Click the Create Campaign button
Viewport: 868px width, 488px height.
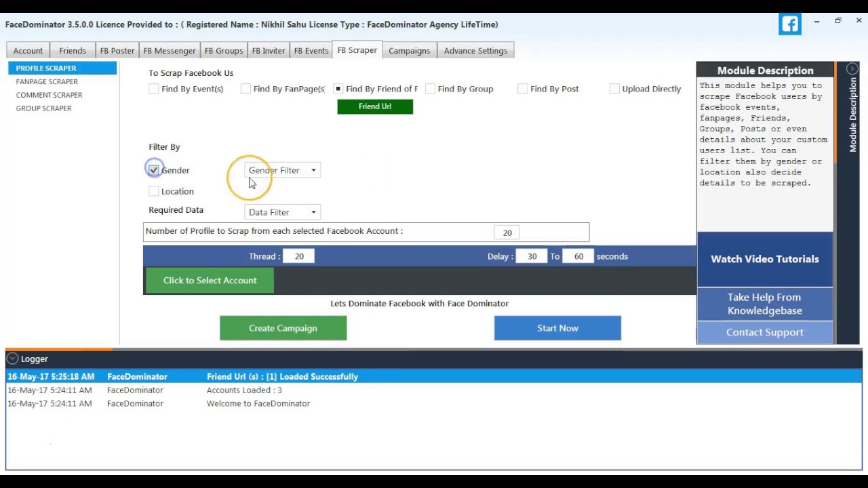[x=283, y=328]
